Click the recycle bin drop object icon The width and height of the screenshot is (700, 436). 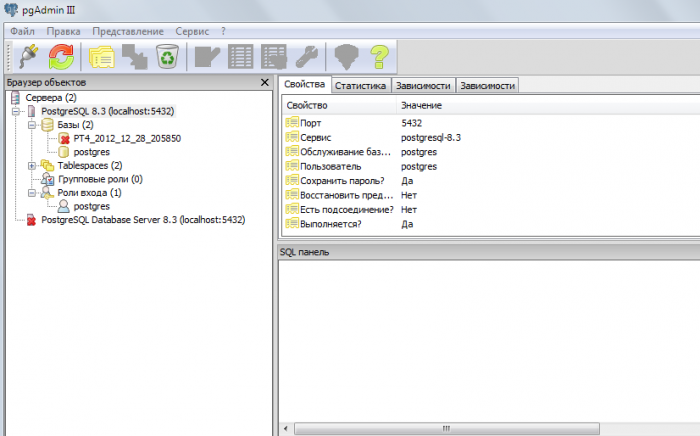(167, 57)
